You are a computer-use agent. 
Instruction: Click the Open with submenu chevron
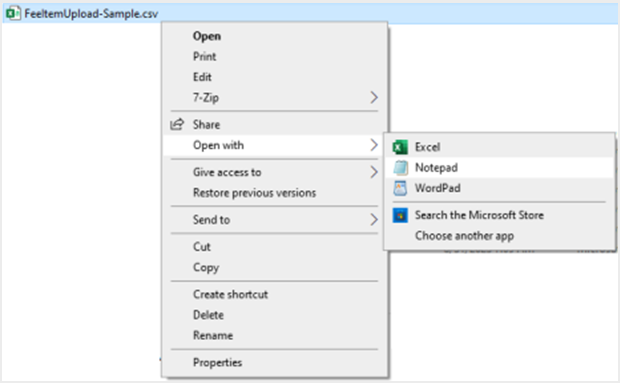(x=374, y=145)
